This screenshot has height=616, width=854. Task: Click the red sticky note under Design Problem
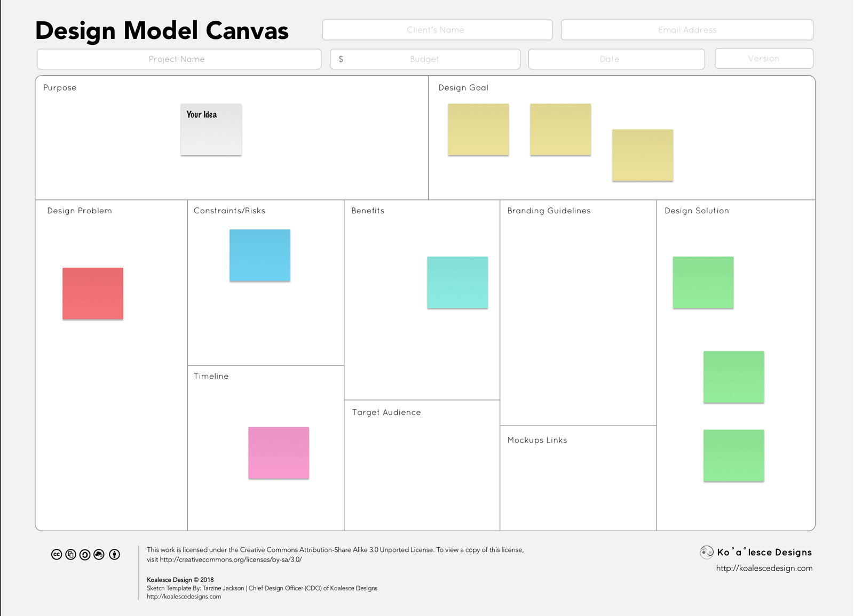[93, 293]
